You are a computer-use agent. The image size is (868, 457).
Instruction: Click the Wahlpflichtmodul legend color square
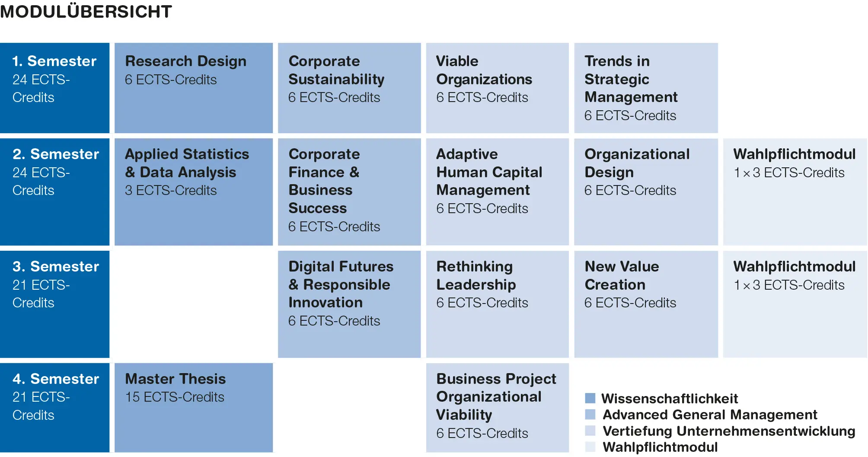pos(590,447)
